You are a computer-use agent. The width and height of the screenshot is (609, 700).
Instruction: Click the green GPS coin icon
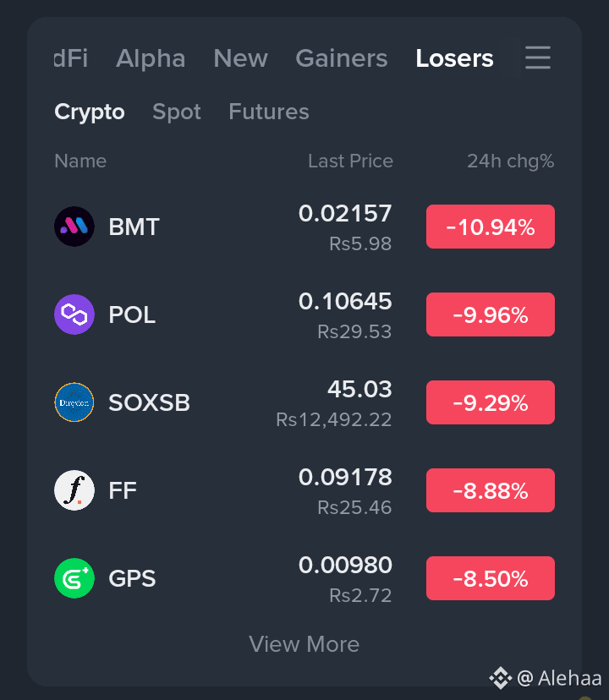[x=74, y=578]
